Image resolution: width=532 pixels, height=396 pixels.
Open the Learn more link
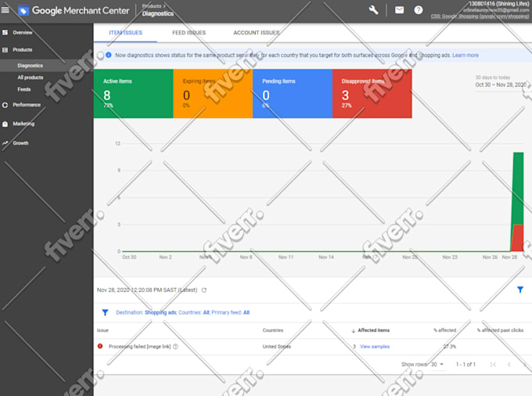(x=465, y=55)
